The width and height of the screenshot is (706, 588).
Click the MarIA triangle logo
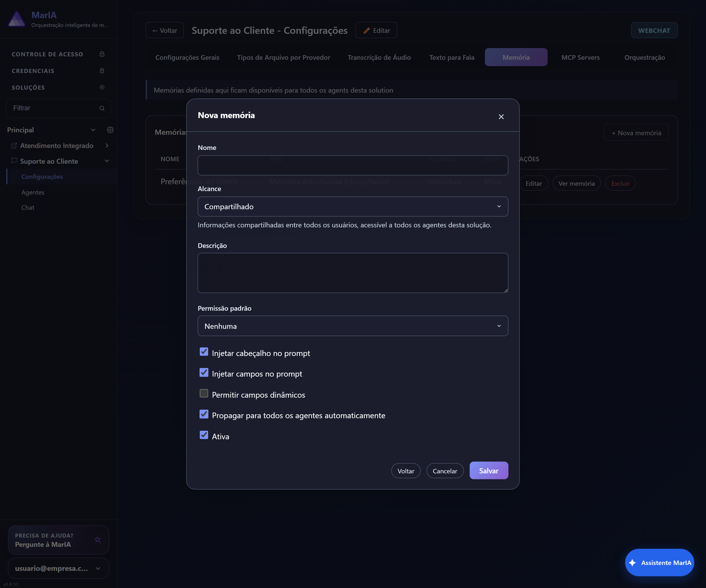16,19
